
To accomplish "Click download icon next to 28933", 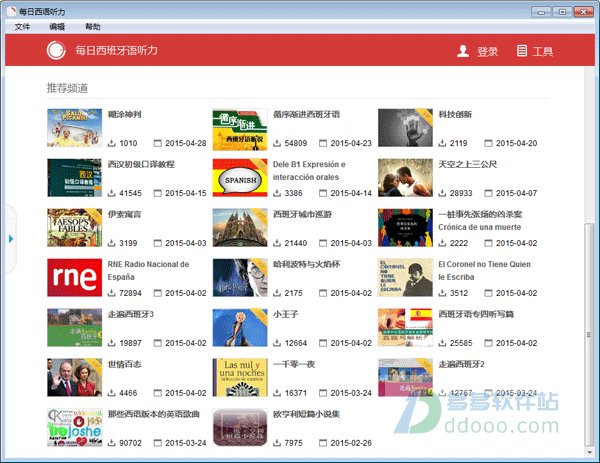I will click(442, 193).
